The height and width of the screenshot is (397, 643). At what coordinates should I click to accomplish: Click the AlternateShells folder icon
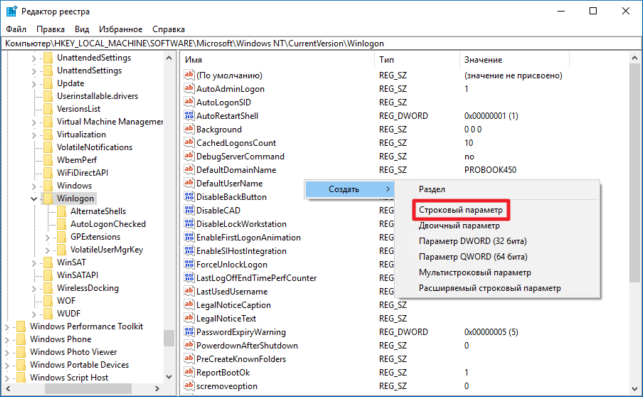[x=62, y=211]
